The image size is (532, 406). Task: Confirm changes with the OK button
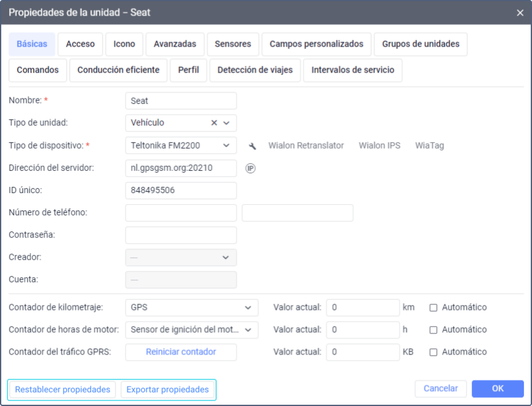(x=497, y=389)
